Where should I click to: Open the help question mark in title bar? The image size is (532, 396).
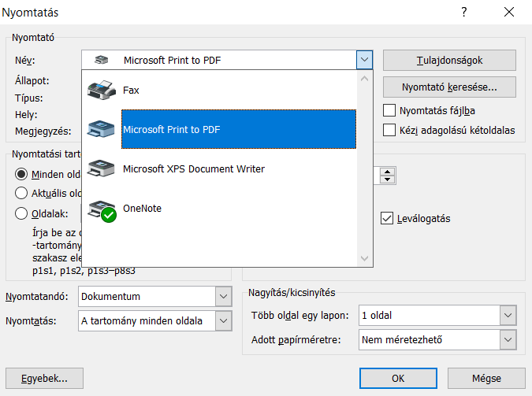(463, 13)
